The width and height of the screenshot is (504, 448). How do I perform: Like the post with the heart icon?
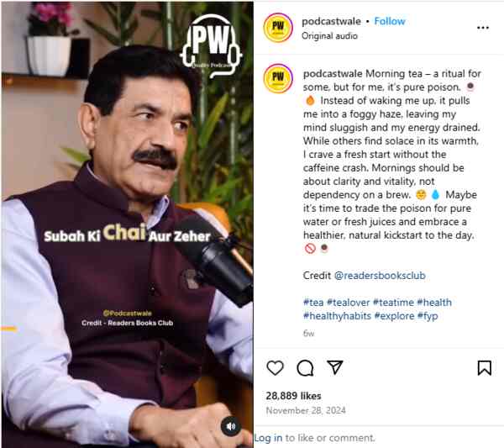[x=276, y=368]
